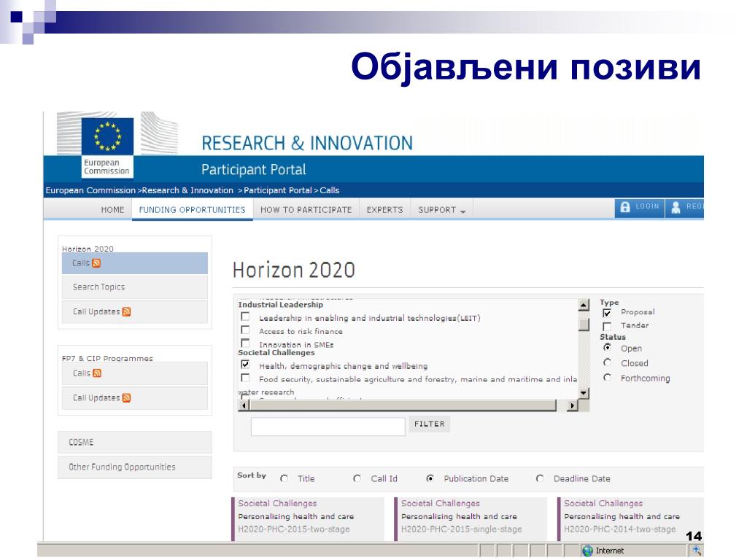Screen dimensions: 747x560
Task: Click the vertical scrollbar thumb in list
Action: (x=584, y=324)
